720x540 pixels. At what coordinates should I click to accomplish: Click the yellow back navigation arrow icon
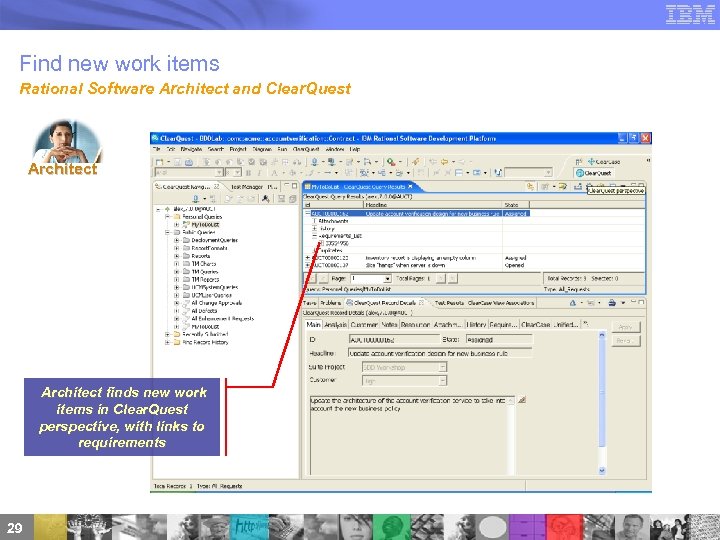point(444,162)
